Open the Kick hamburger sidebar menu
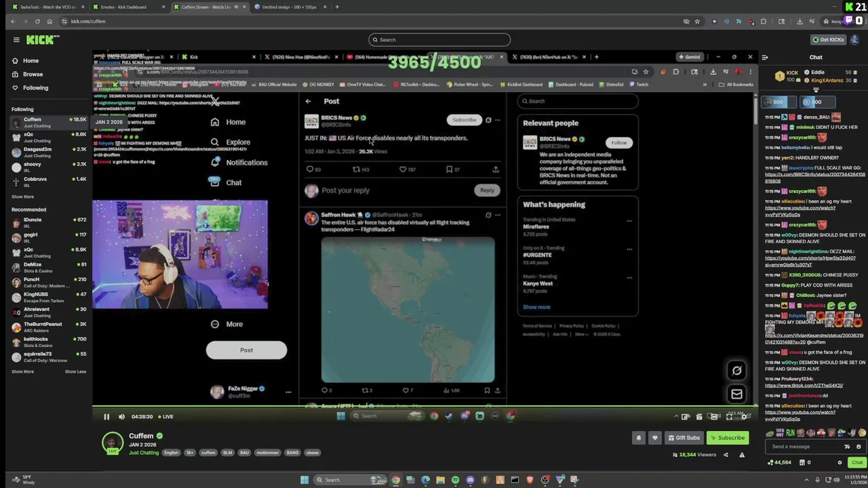 (16, 40)
